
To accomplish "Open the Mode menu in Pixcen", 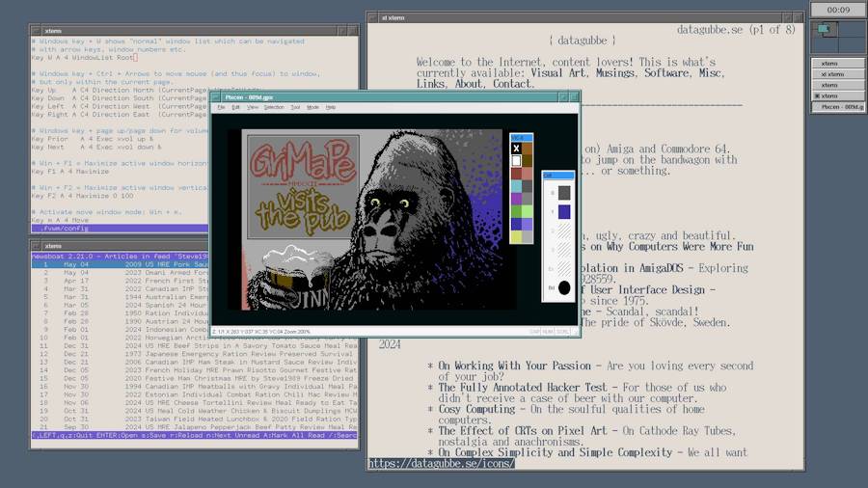I will 312,107.
